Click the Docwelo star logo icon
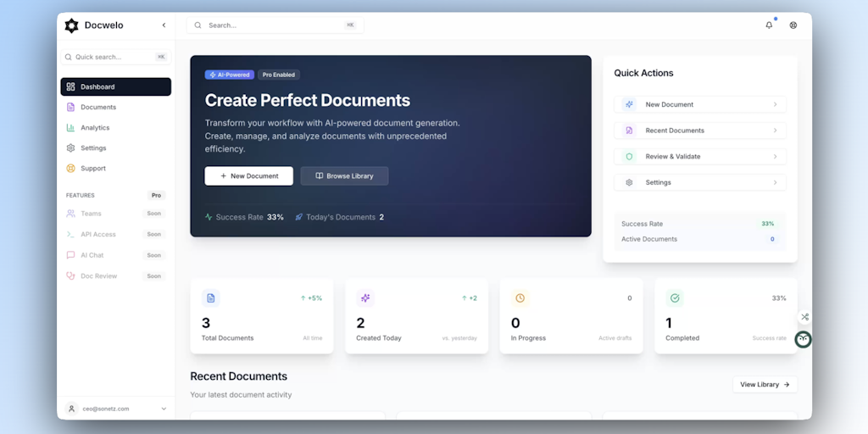 click(71, 25)
